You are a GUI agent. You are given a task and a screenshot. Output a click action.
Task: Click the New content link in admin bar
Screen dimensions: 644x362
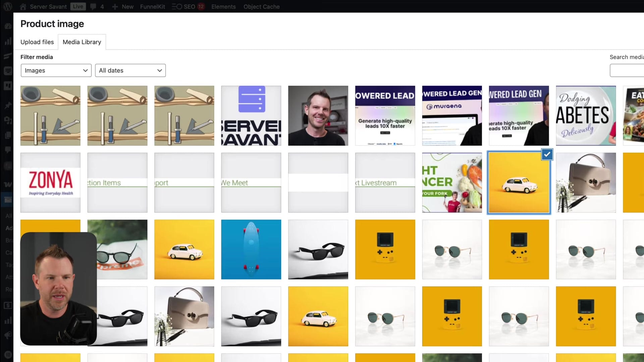click(127, 6)
